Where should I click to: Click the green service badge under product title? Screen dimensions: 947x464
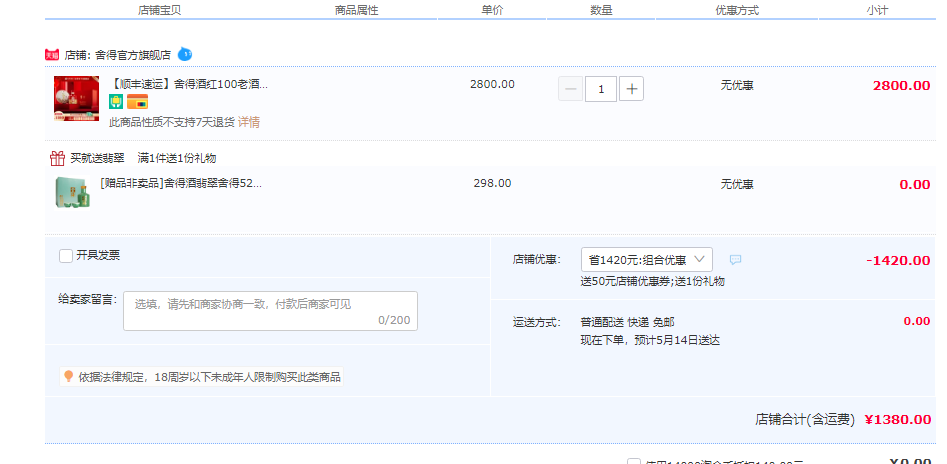click(115, 102)
